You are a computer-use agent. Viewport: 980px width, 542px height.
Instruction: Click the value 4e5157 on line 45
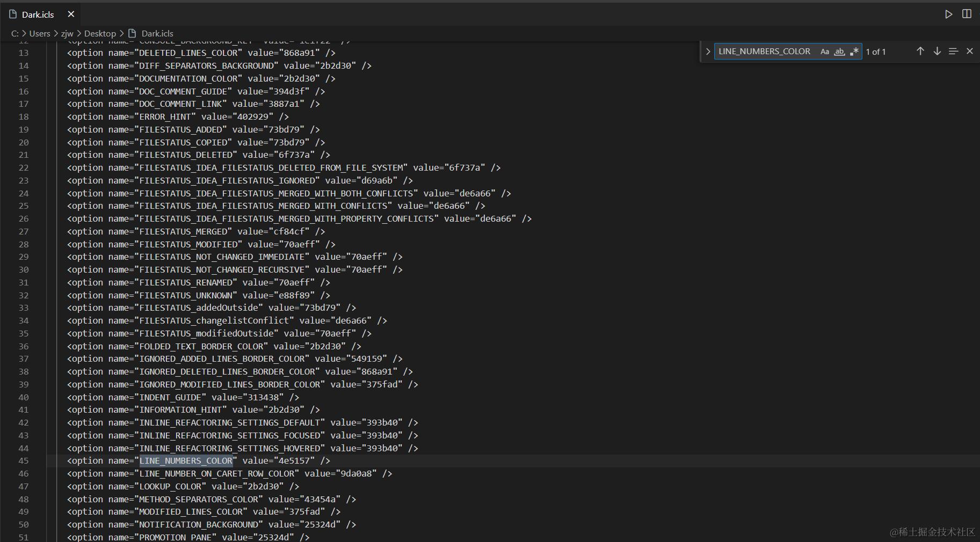(294, 460)
